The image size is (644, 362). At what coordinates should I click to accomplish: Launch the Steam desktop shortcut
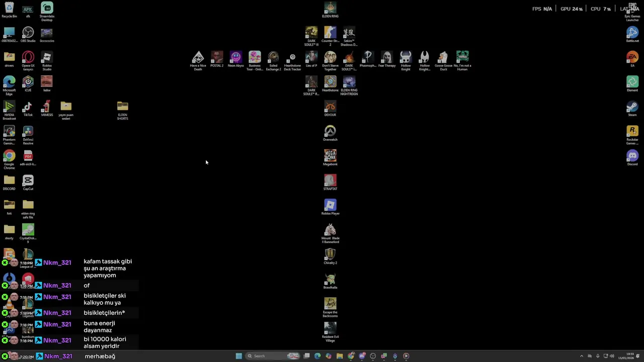click(x=632, y=108)
